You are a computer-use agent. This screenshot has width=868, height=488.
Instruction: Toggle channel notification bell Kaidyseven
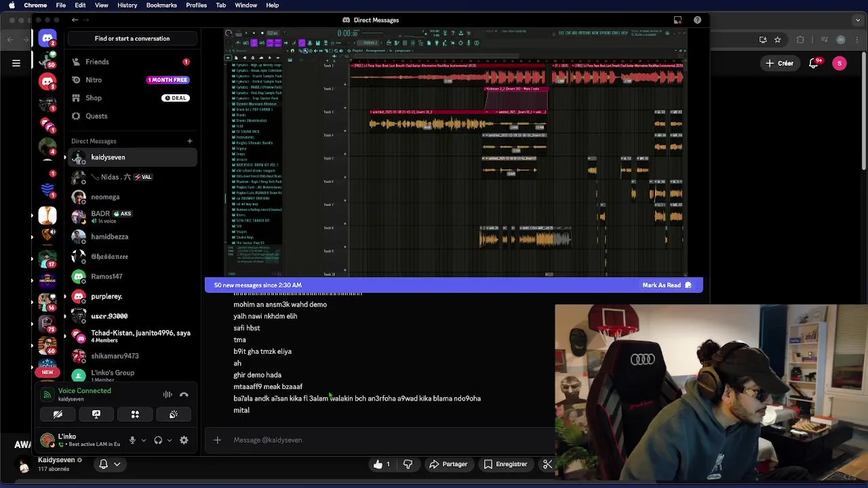point(109,464)
